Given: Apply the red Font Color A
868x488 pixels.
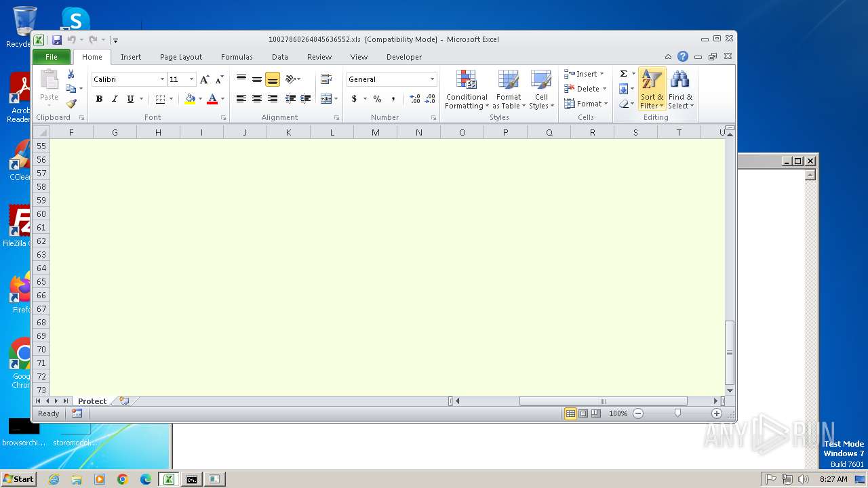Looking at the screenshot, I should pos(212,99).
